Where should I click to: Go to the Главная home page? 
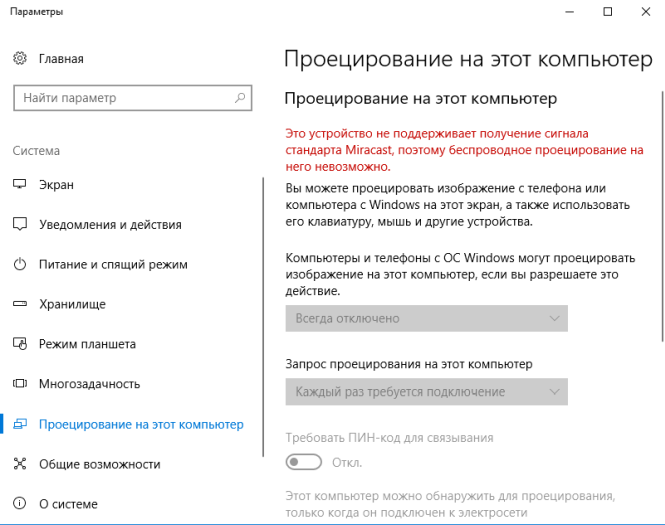[61, 59]
